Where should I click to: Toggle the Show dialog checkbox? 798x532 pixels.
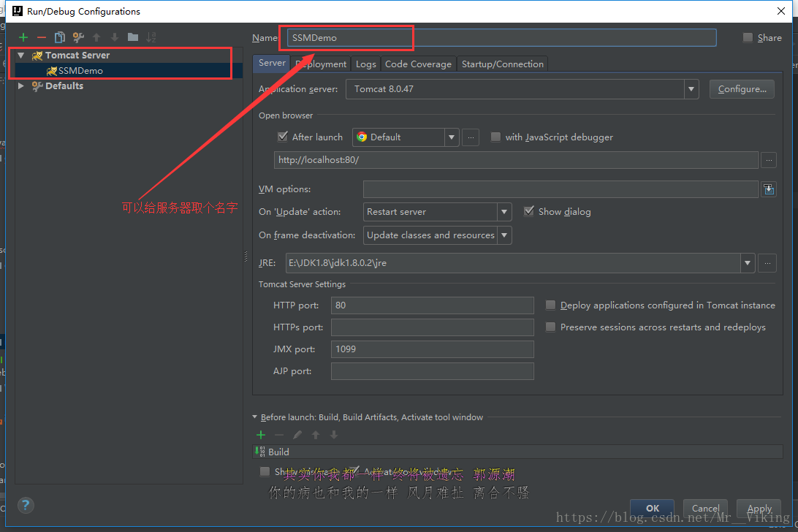click(529, 211)
